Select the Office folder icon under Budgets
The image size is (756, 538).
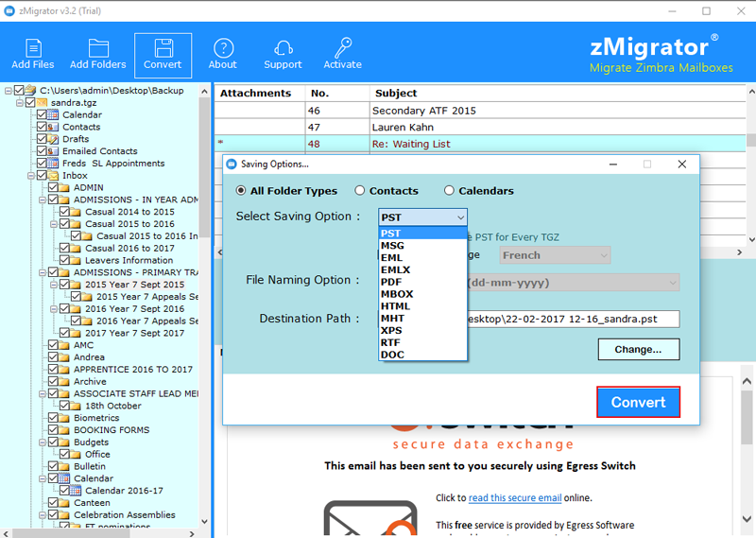[76, 454]
